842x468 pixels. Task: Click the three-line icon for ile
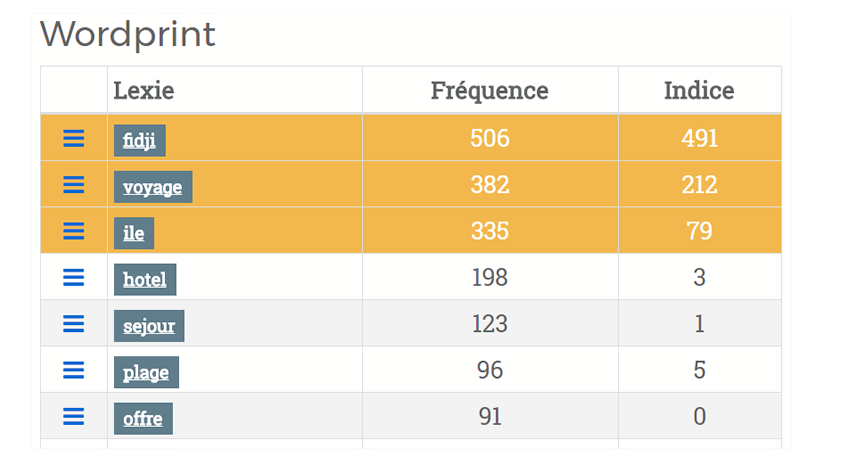[x=74, y=231]
